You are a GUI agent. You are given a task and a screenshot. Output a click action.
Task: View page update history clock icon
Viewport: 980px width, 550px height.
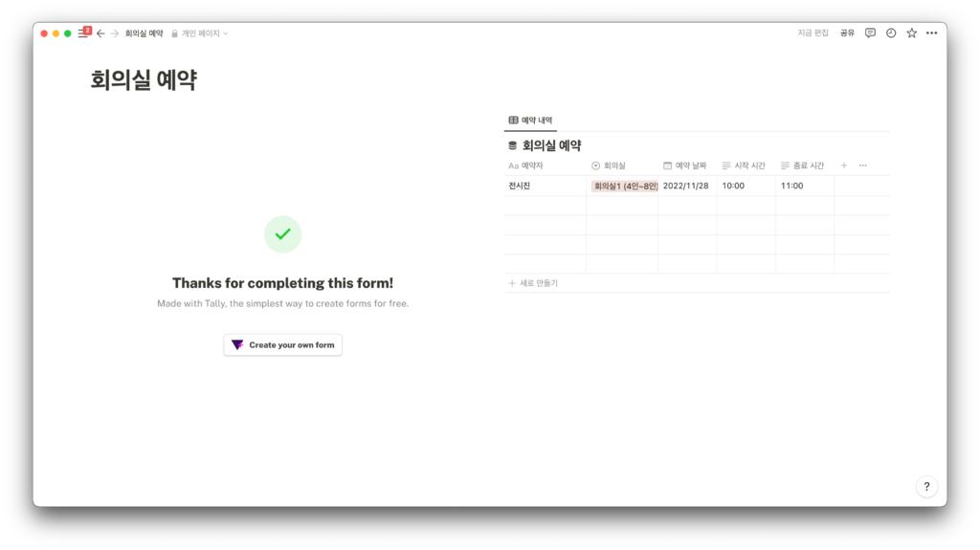891,33
